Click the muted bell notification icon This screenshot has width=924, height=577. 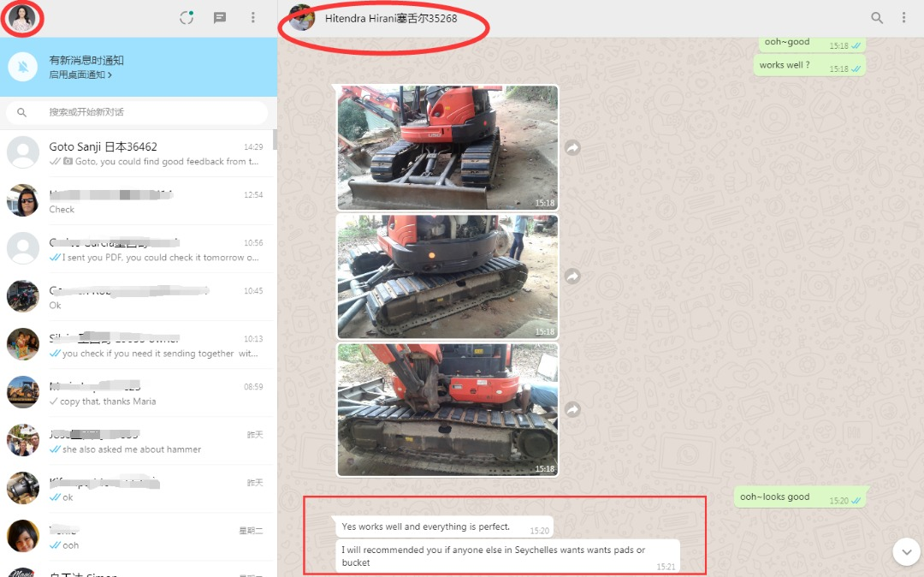pos(23,67)
